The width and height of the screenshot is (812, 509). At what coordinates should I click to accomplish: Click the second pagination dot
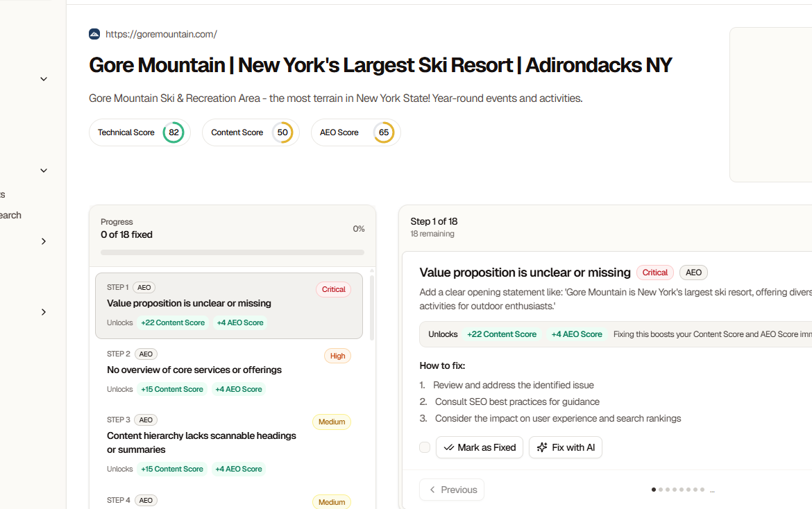[661, 490]
